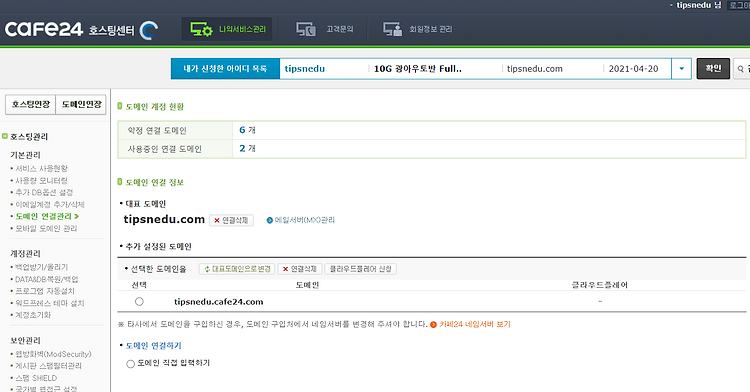Screen dimensions: 750x392
Task: Expand the account ID list dropdown arrow
Action: (681, 69)
